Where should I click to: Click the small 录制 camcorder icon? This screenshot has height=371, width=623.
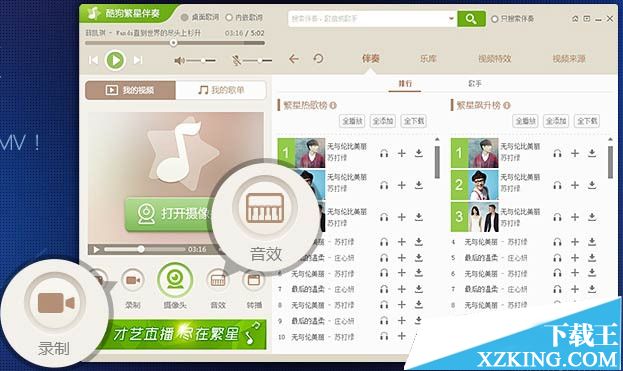(133, 280)
